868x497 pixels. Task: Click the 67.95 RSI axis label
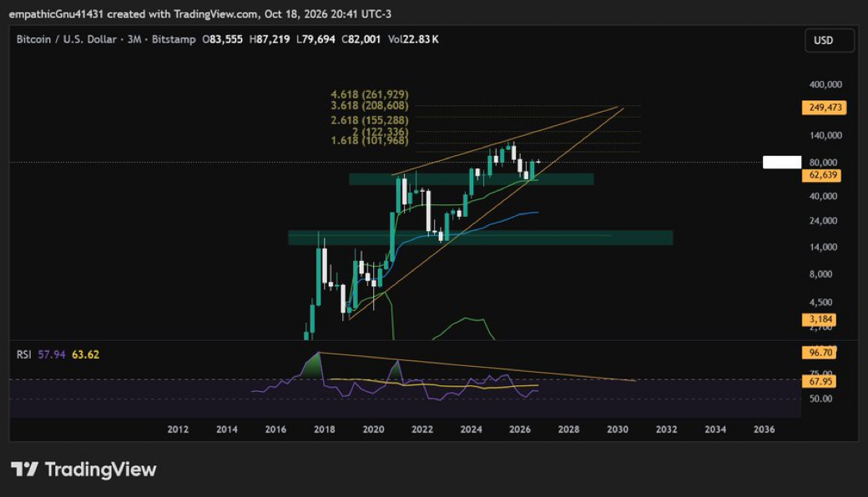820,381
